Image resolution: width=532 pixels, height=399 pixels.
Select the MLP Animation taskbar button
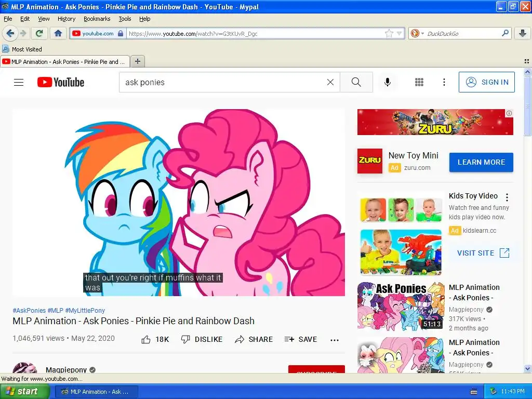point(96,392)
